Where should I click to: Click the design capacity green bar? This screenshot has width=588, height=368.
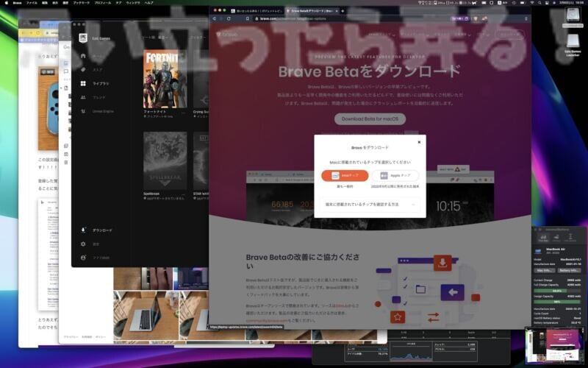click(557, 302)
